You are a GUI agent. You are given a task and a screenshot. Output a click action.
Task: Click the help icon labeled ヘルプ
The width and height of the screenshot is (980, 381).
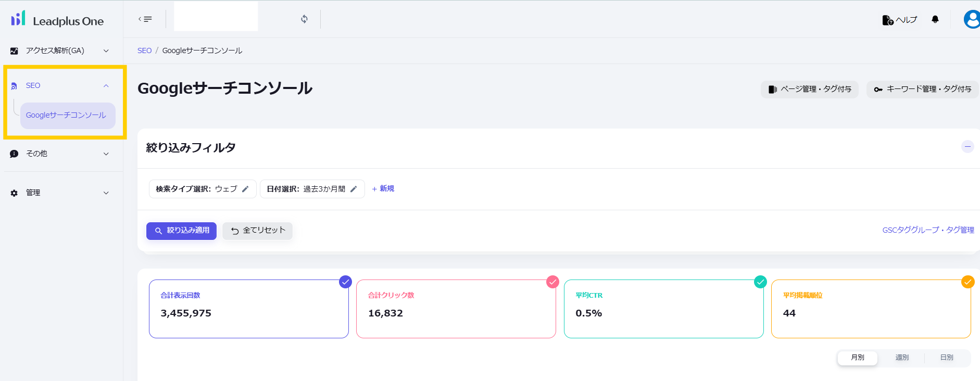(899, 20)
